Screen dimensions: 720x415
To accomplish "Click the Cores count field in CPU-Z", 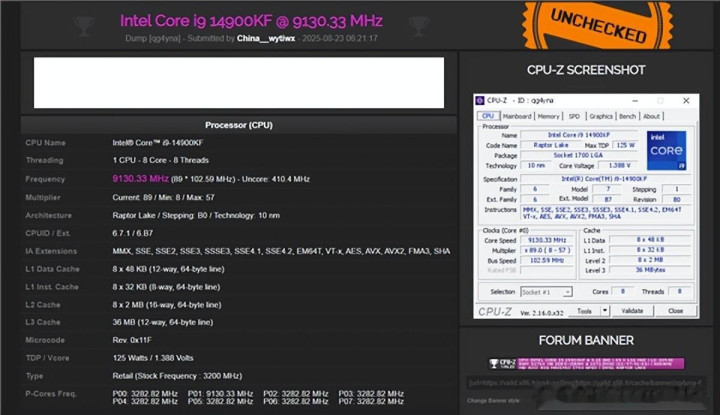I will coord(623,292).
